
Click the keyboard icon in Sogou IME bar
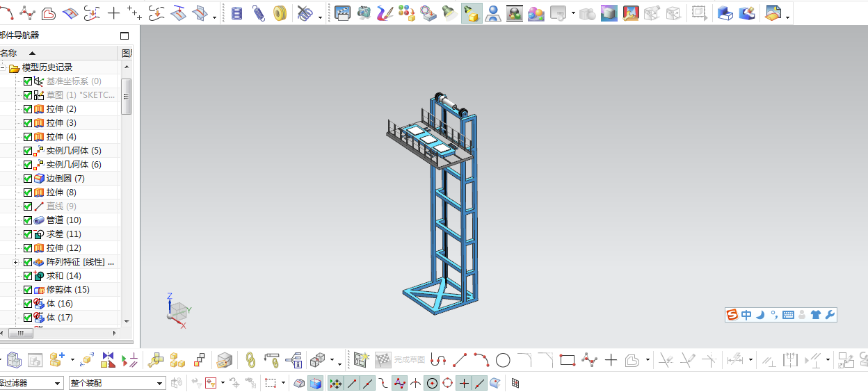pyautogui.click(x=789, y=315)
